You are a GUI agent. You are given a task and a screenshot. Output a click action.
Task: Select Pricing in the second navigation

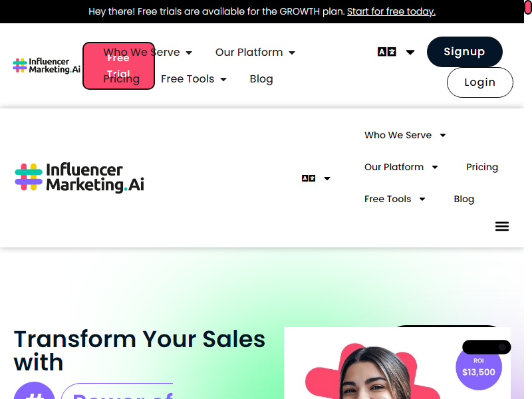(x=481, y=167)
